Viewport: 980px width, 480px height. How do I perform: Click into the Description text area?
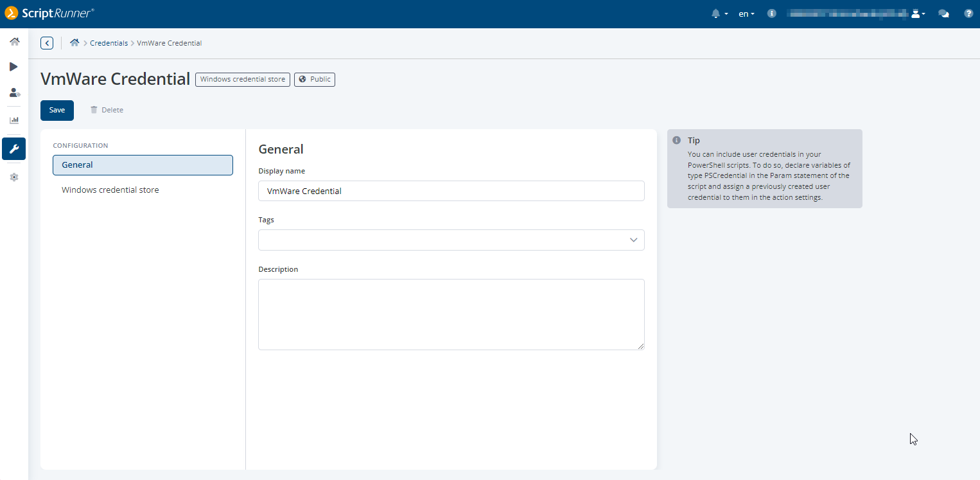451,314
